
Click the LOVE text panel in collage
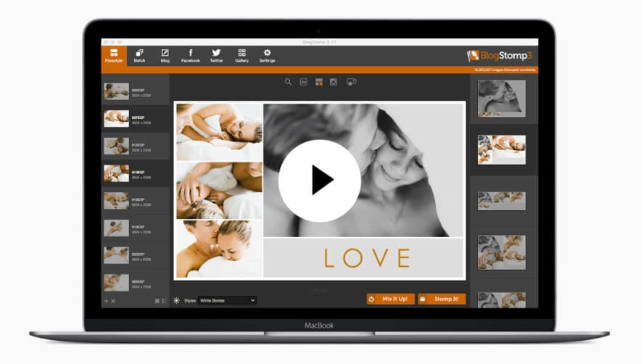point(364,258)
